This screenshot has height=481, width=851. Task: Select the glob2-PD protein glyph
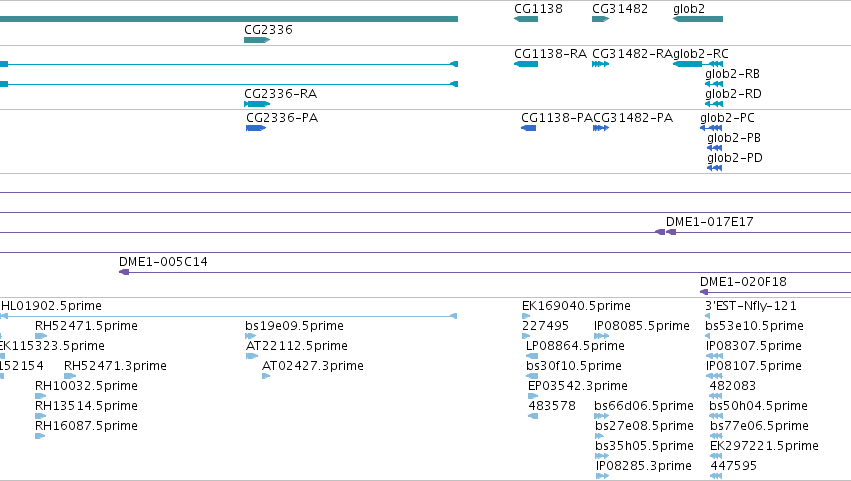[715, 168]
